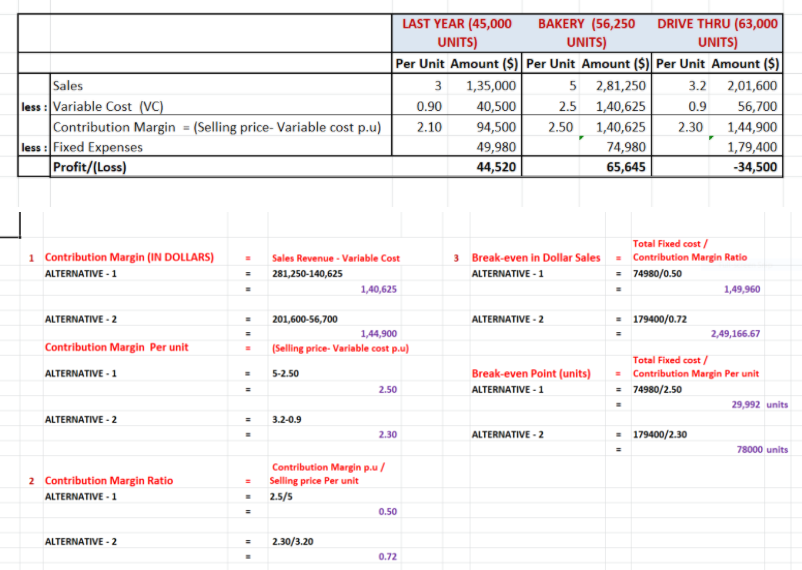Click the Break-even Point (units) heading
The image size is (802, 570).
531,374
